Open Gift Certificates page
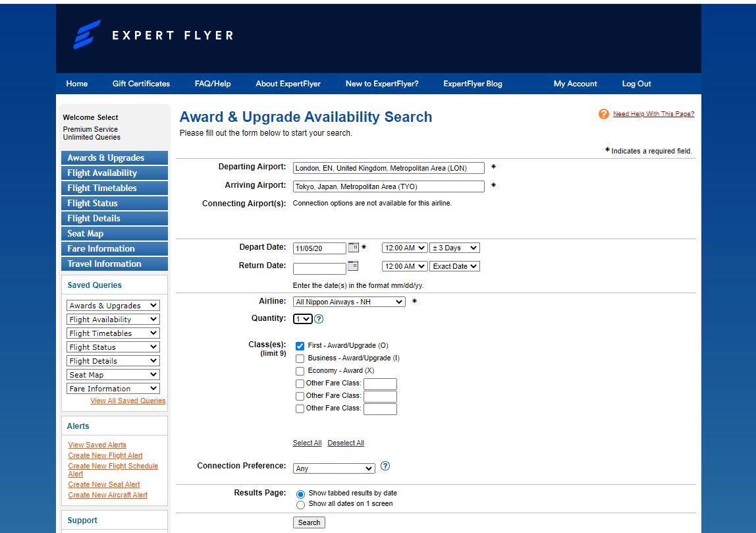The image size is (756, 533). [x=142, y=84]
